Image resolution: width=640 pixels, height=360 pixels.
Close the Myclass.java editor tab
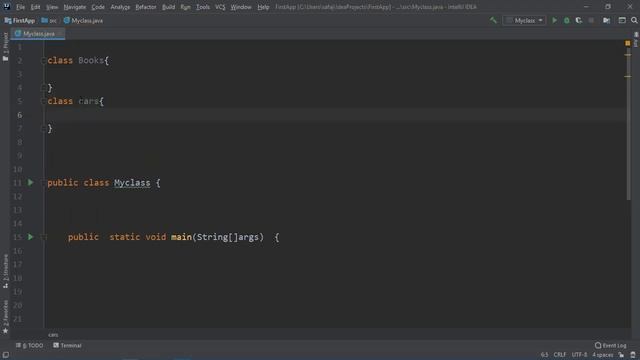click(60, 33)
